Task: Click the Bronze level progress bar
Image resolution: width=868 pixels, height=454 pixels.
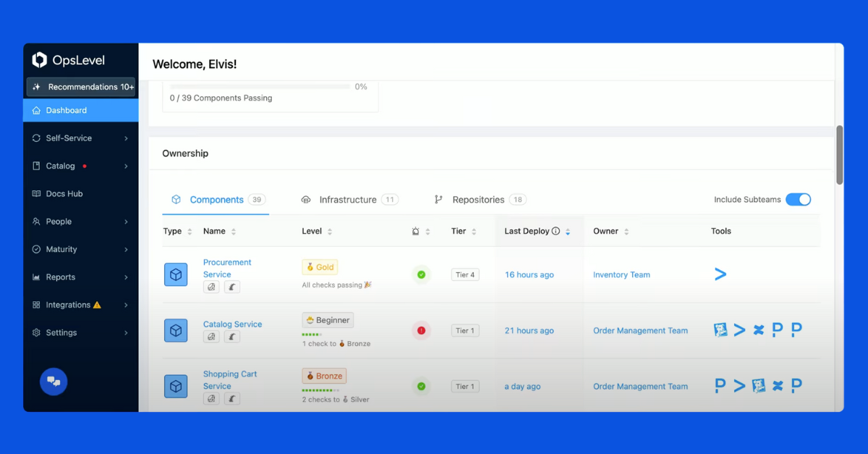Action: (321, 390)
